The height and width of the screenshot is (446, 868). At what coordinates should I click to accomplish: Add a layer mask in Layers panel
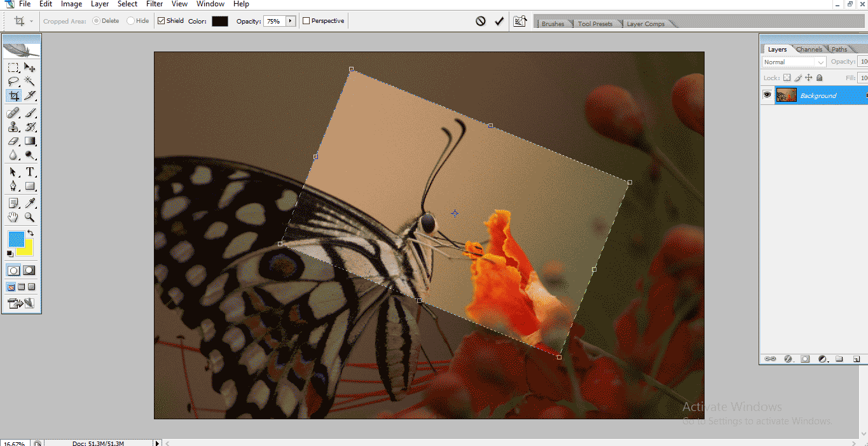click(x=805, y=359)
